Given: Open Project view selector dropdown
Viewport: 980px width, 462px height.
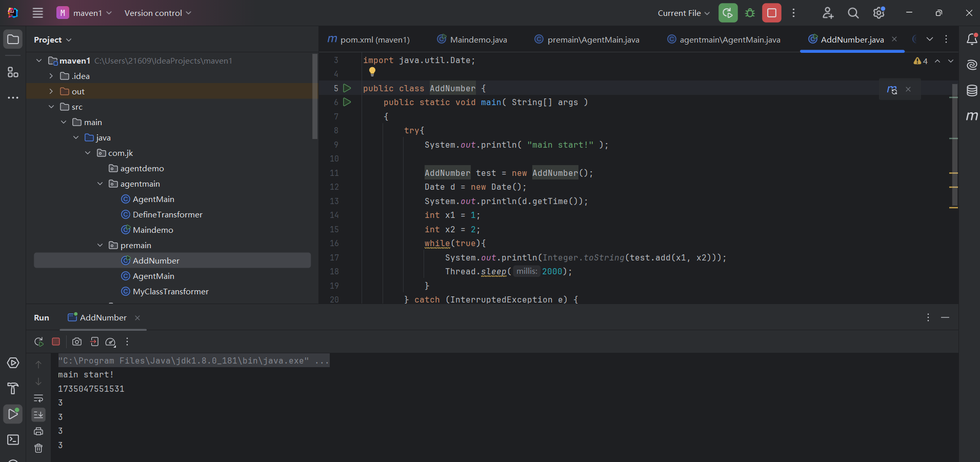Looking at the screenshot, I should point(53,39).
